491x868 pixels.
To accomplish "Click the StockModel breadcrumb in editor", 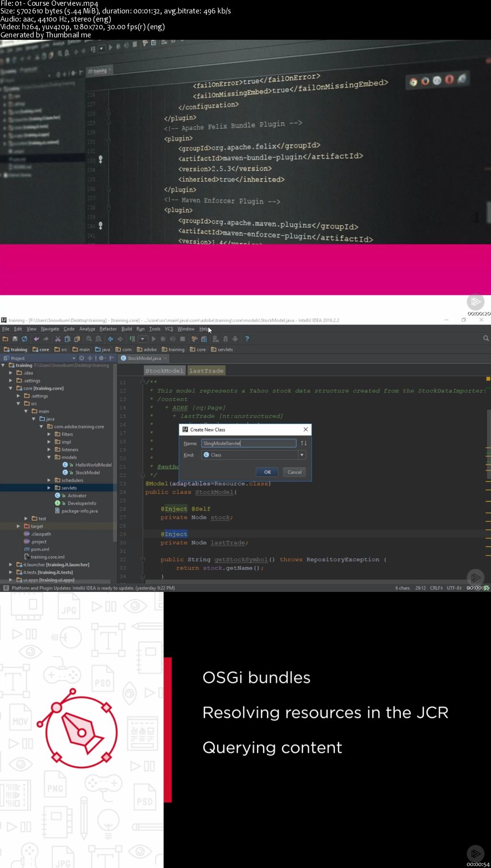I will (x=164, y=370).
